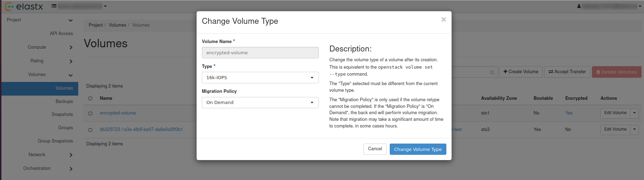Check the encrypted-volume row checkbox
This screenshot has height=180, width=644.
[90, 113]
